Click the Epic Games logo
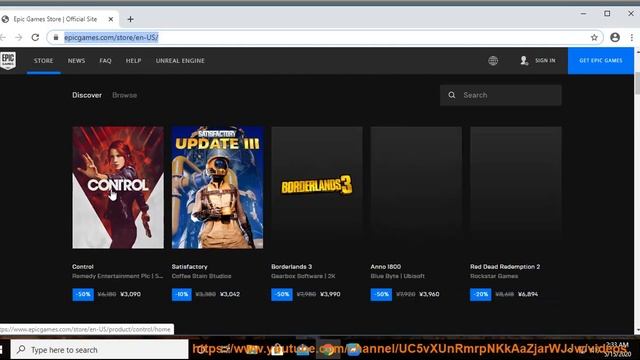This screenshot has height=360, width=640. pyautogui.click(x=8, y=60)
